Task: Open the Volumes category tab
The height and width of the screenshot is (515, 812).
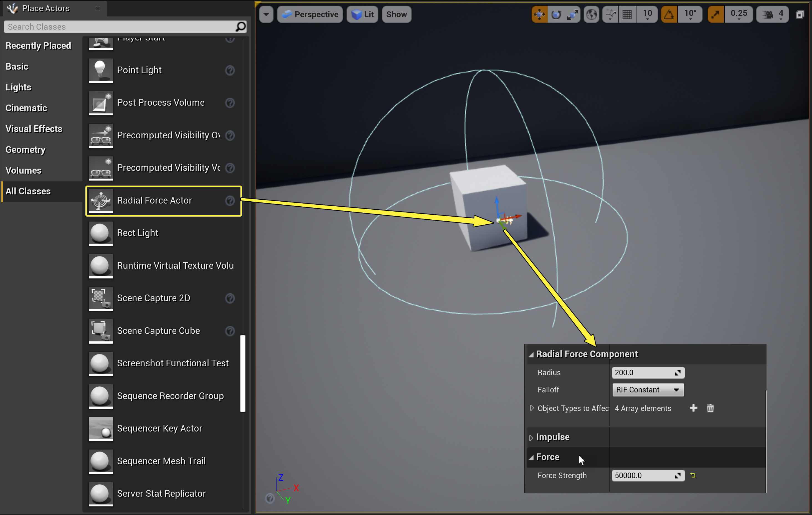Action: point(24,171)
